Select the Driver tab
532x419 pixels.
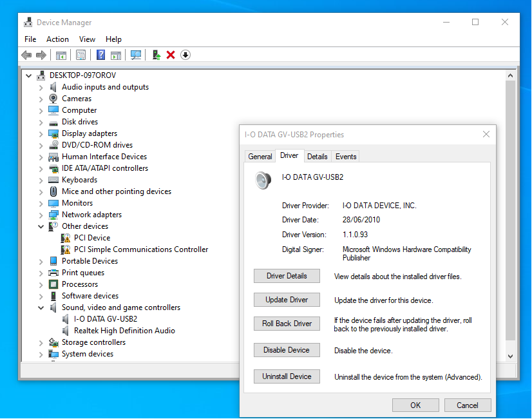click(x=289, y=155)
